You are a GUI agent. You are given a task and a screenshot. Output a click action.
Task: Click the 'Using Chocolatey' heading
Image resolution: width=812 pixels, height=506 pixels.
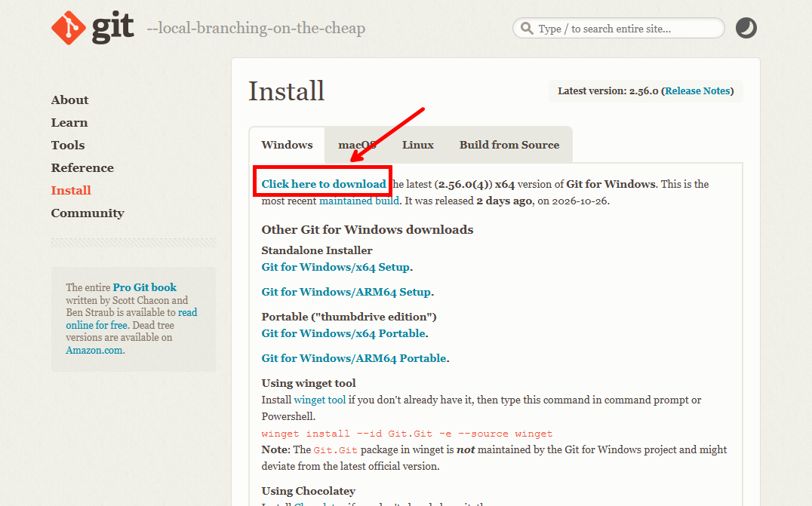(x=309, y=491)
